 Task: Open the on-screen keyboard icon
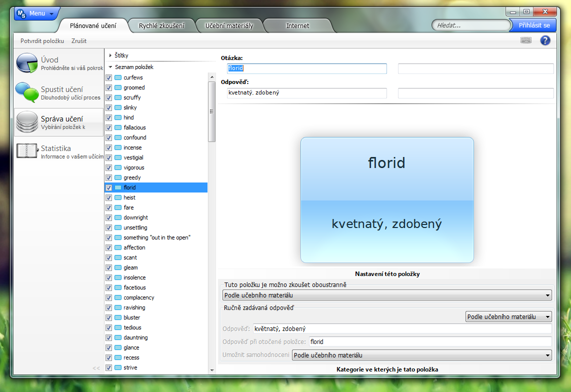click(525, 40)
